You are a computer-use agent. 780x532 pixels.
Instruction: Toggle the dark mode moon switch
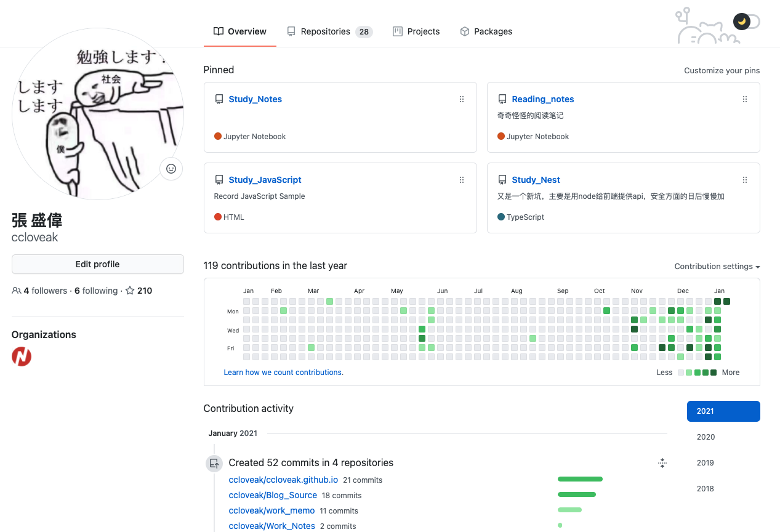[746, 22]
